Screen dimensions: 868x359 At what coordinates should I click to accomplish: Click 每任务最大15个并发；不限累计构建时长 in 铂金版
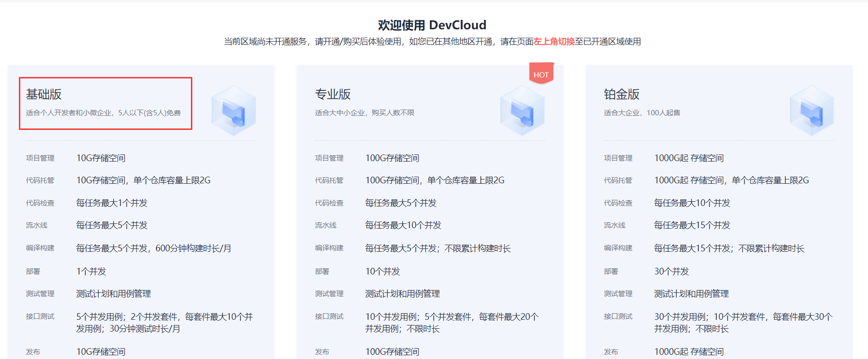tap(730, 248)
